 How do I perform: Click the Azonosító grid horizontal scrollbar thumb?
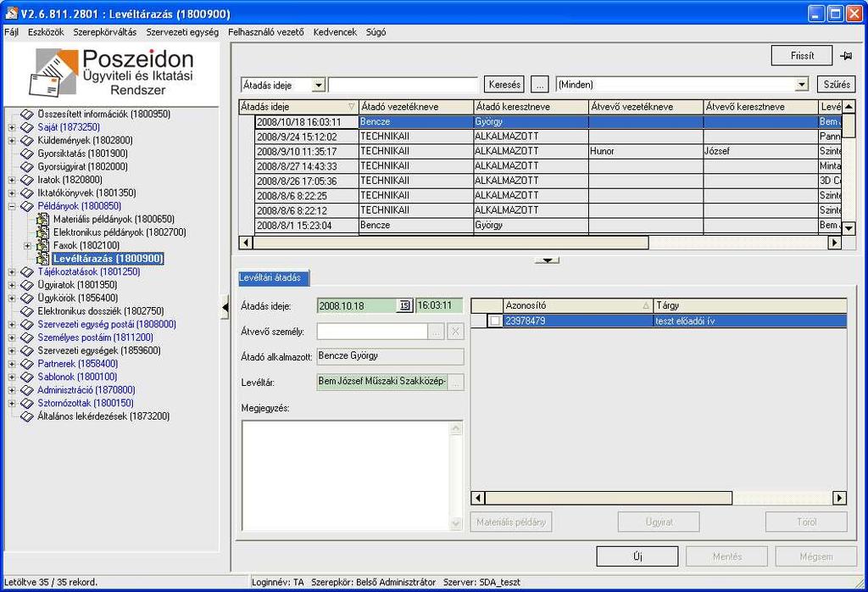tap(609, 498)
